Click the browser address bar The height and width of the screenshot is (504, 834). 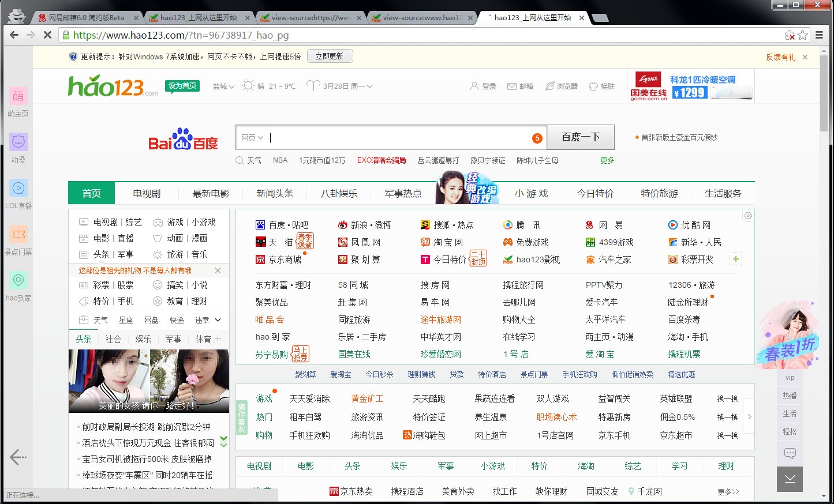pyautogui.click(x=421, y=35)
